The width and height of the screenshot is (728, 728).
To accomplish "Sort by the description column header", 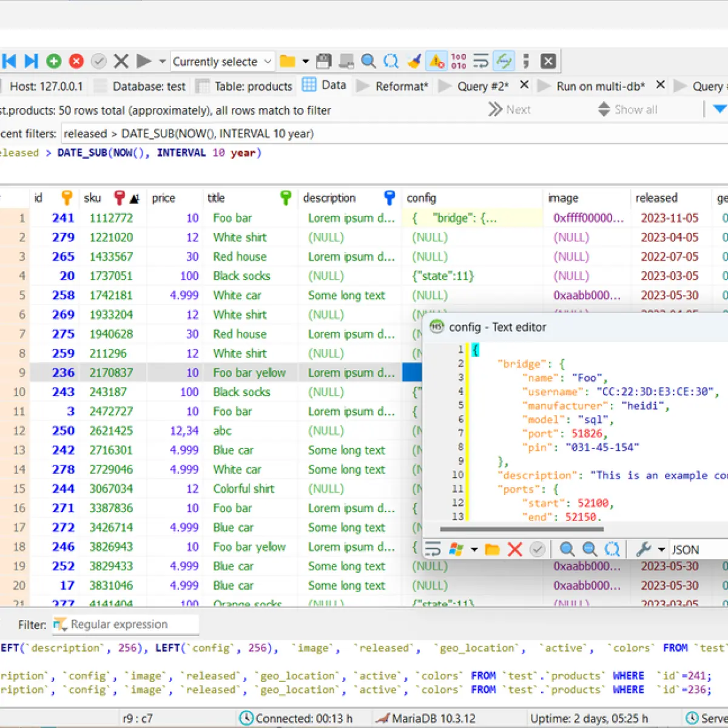I will pos(350,198).
